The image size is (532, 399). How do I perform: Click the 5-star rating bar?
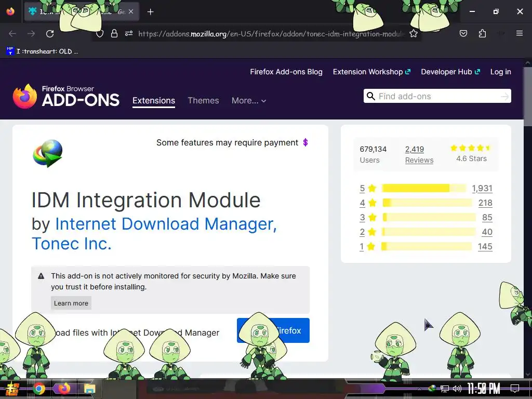click(424, 188)
